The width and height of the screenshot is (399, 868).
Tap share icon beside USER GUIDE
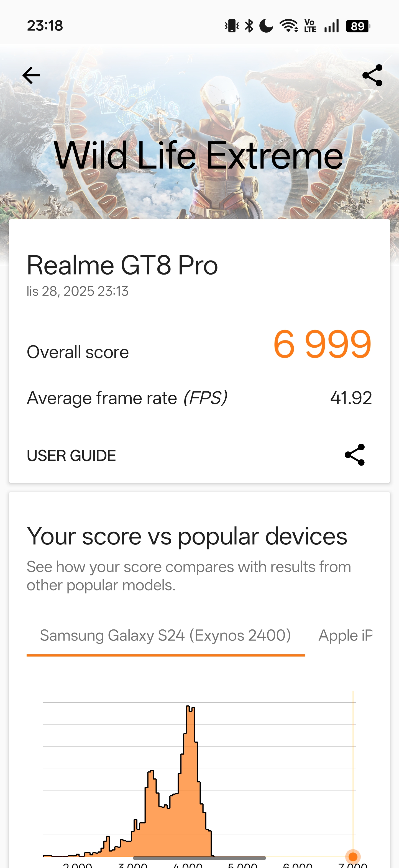click(x=354, y=455)
